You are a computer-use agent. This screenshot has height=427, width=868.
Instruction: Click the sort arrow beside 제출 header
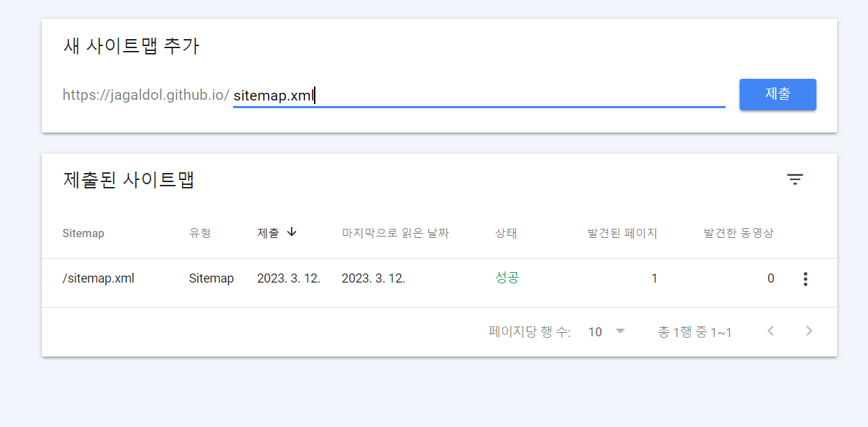point(292,232)
